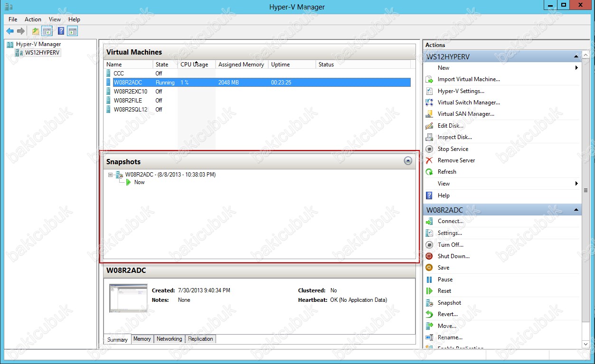Open the Hyper-V Manager title bar system icon
595x364 pixels.
point(8,7)
